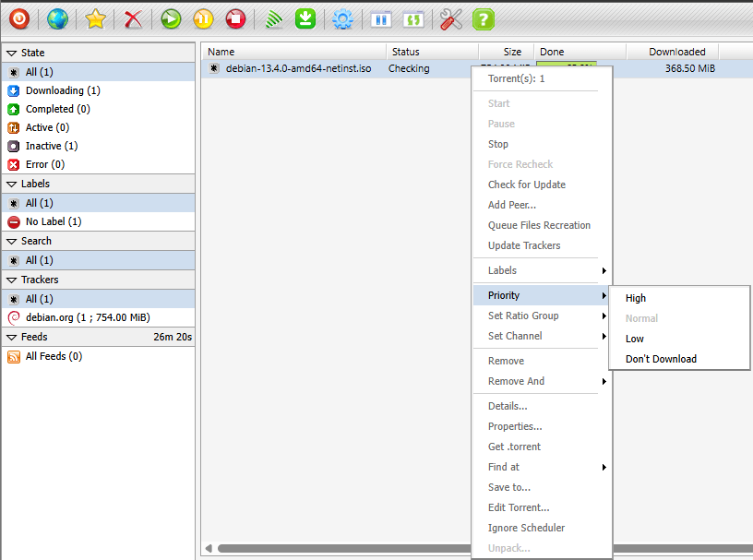This screenshot has width=753, height=560.
Task: Select the Active (0) state filter
Action: click(99, 127)
